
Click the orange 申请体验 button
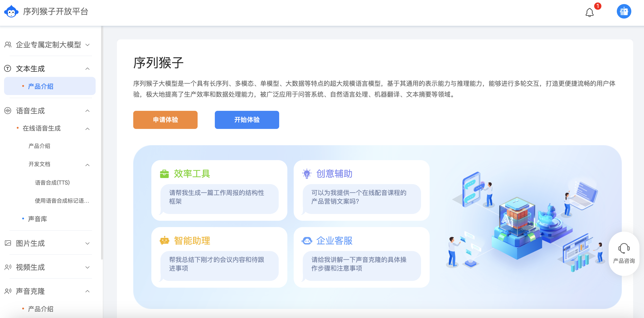pos(165,120)
